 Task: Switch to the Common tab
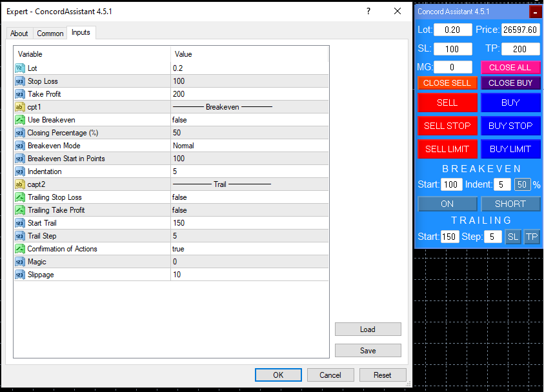tap(50, 34)
